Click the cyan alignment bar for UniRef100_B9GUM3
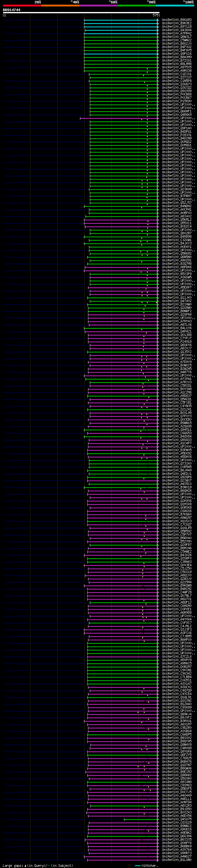The image size is (197, 868). click(x=121, y=20)
